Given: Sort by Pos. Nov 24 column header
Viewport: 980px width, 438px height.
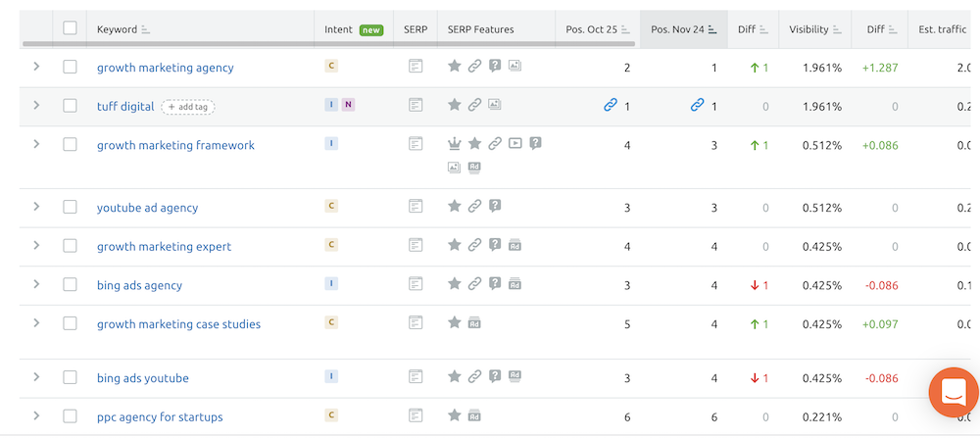Looking at the screenshot, I should tap(684, 29).
